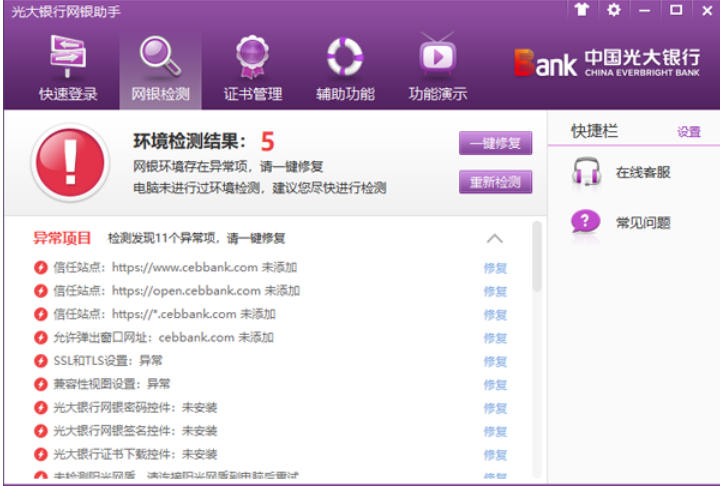Click 修复 for open.cebbank.com trusted site
This screenshot has width=720, height=486.
[495, 291]
